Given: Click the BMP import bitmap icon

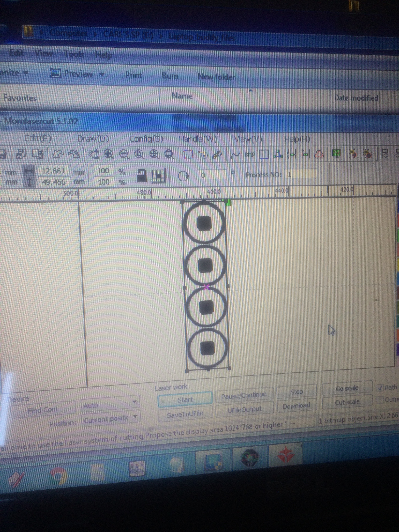Looking at the screenshot, I should [x=249, y=154].
